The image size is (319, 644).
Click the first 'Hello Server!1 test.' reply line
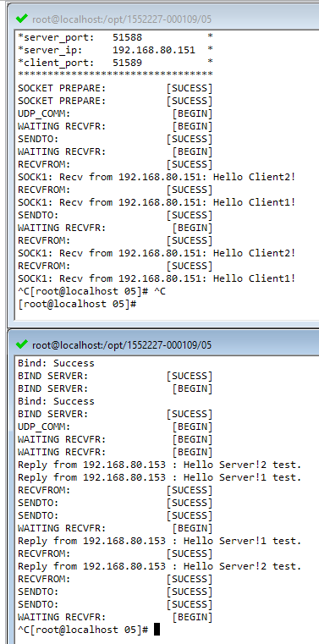click(160, 477)
